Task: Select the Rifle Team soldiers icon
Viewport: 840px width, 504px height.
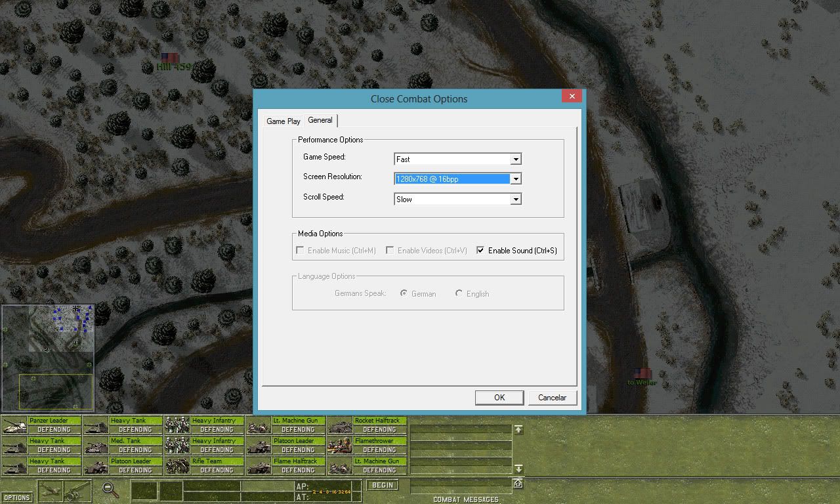Action: pos(177,466)
